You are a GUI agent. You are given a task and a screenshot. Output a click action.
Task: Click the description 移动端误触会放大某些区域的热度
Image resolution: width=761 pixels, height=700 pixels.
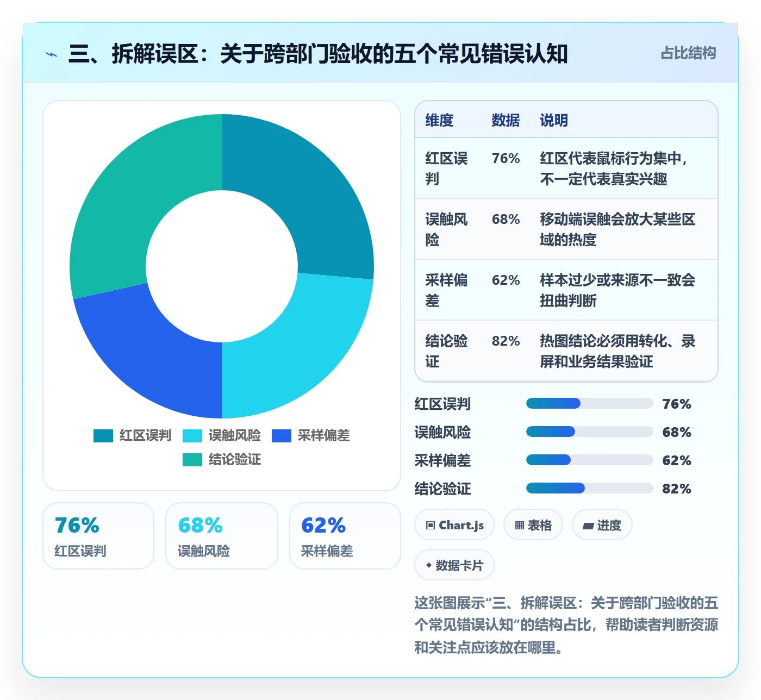pyautogui.click(x=617, y=229)
